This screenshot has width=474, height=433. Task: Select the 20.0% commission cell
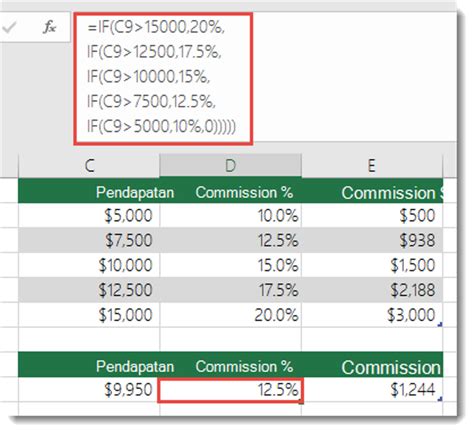231,315
